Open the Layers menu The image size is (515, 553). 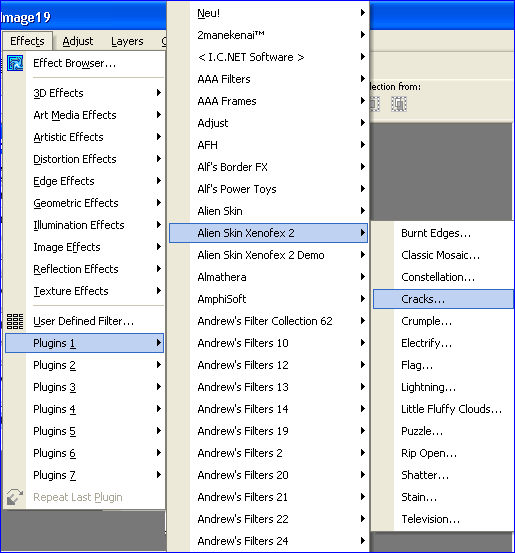coord(127,41)
